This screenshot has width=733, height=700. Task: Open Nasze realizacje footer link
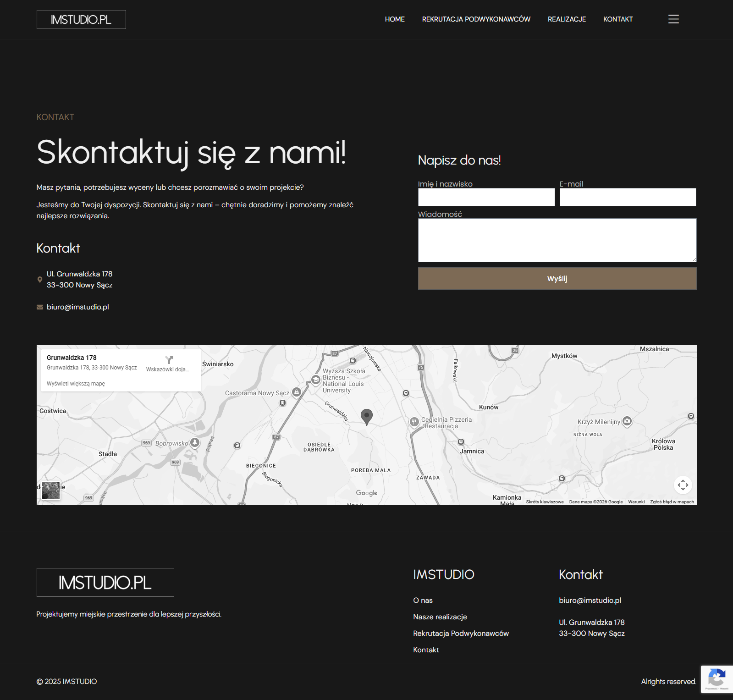[440, 617]
